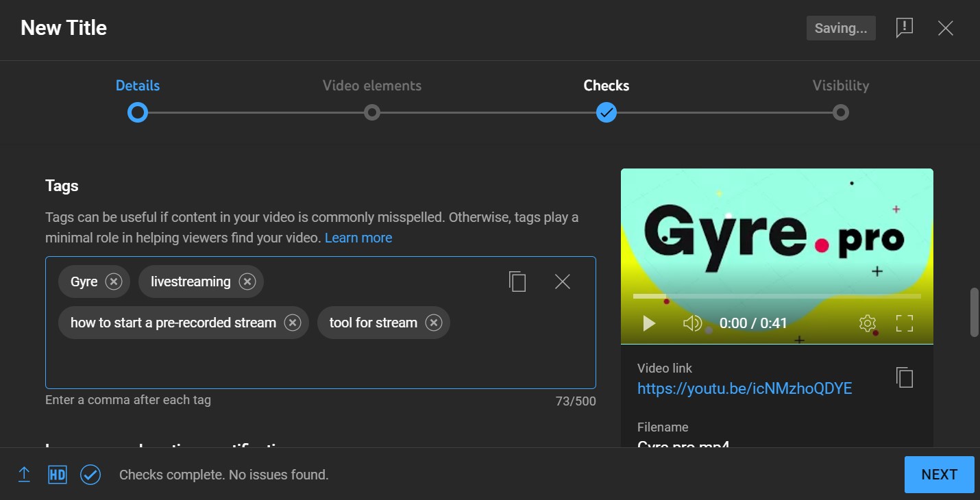Go to the Visibility step
Screen dimensions: 980x500
(841, 86)
